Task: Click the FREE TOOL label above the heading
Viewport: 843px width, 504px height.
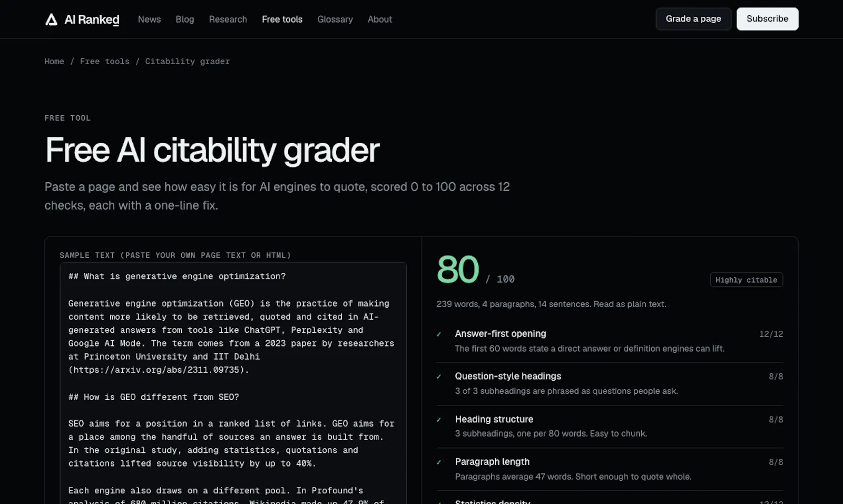Action: 67,118
